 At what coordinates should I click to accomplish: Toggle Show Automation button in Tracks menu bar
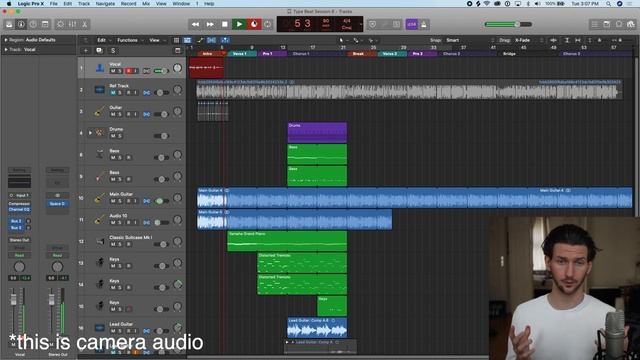click(x=199, y=40)
